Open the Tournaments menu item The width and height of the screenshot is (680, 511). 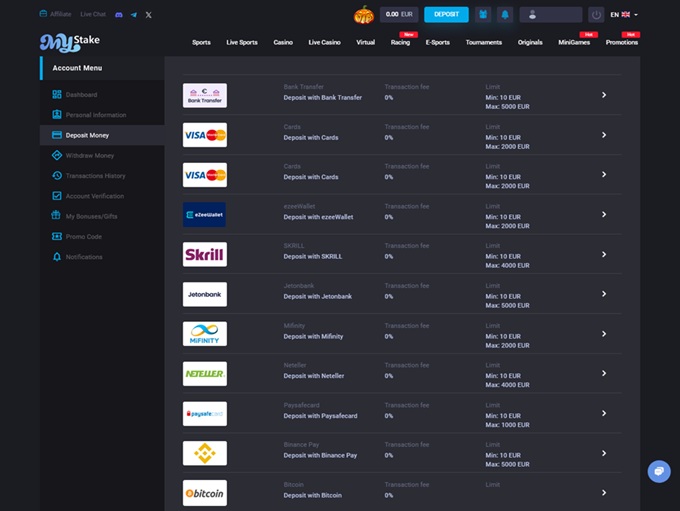tap(484, 42)
